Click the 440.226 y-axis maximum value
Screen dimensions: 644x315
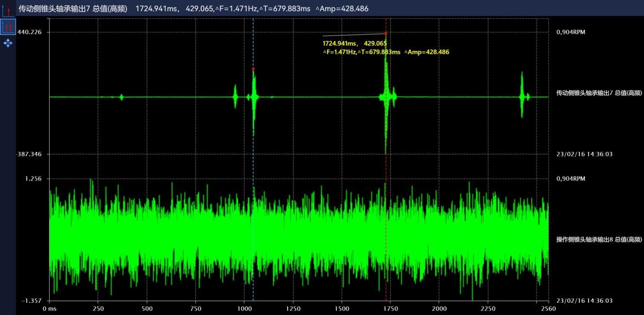point(30,32)
